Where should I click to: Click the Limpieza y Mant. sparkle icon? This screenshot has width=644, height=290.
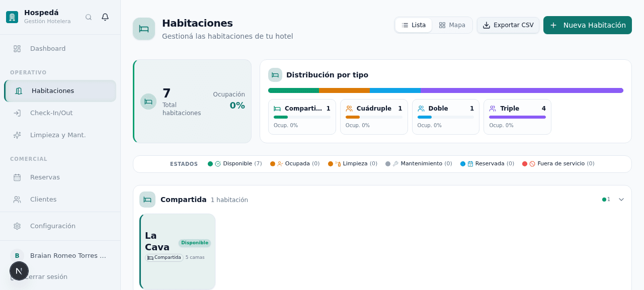tap(17, 135)
